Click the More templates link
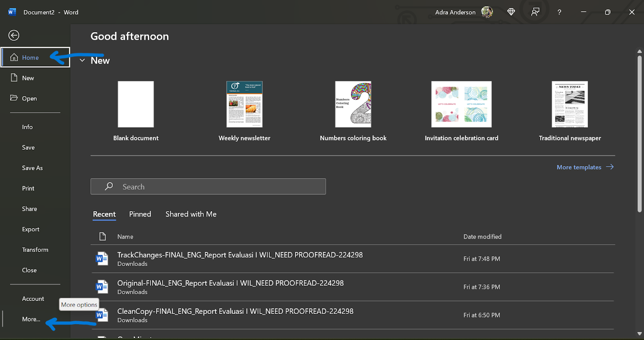The height and width of the screenshot is (340, 644). coord(579,167)
